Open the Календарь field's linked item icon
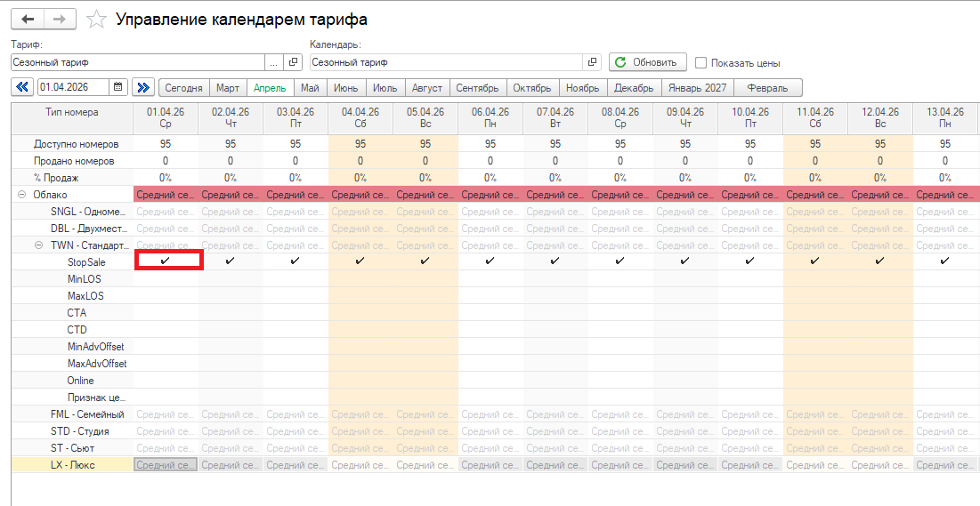 coord(592,62)
